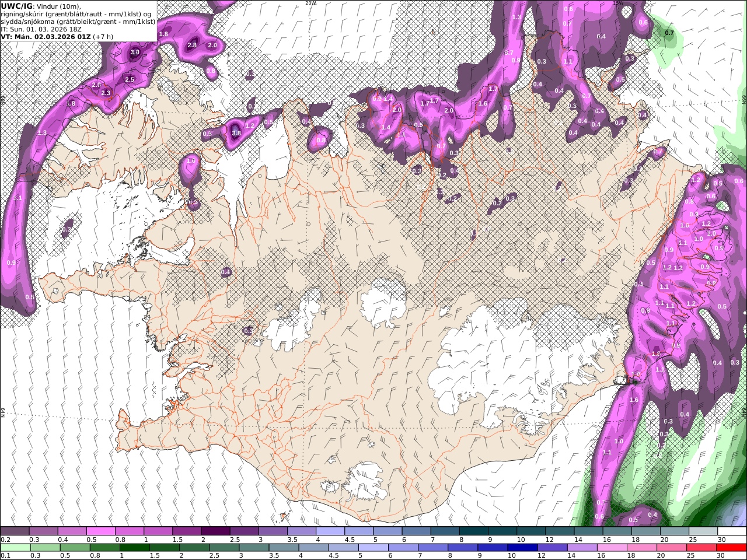Select the bright red 30 swatch in lower legend

[x=731, y=548]
